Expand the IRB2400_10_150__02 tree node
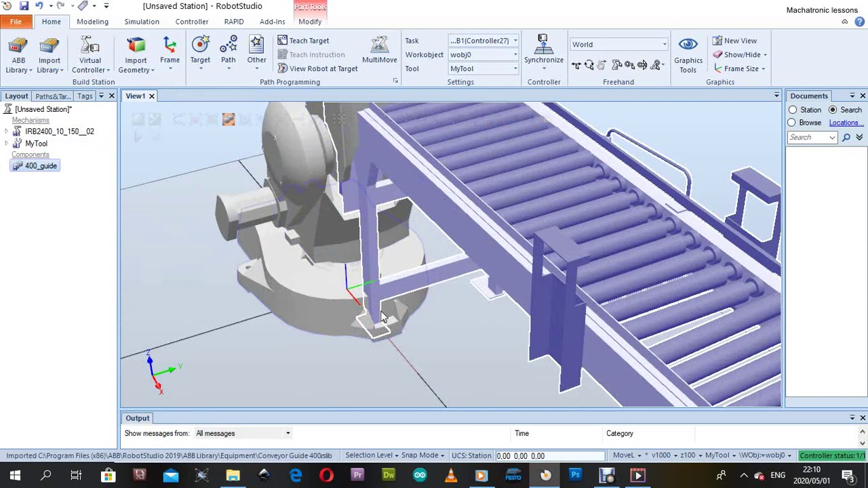The width and height of the screenshot is (868, 488). [x=7, y=131]
